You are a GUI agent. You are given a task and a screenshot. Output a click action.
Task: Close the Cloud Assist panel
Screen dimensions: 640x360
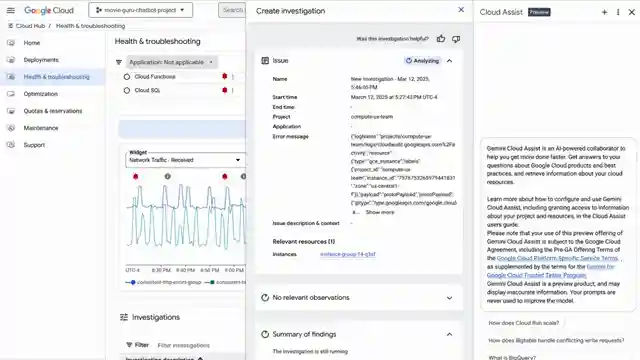pos(631,12)
